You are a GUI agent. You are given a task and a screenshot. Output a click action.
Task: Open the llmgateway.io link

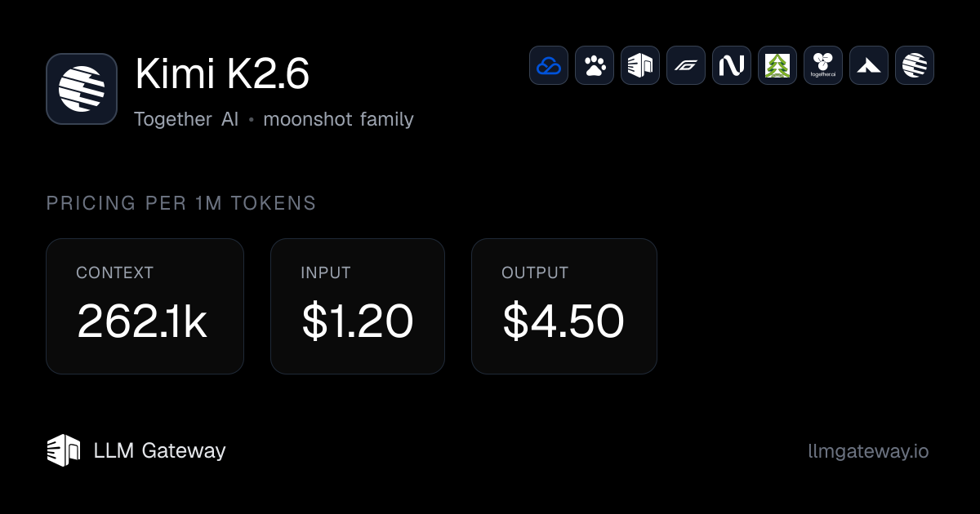(x=867, y=451)
